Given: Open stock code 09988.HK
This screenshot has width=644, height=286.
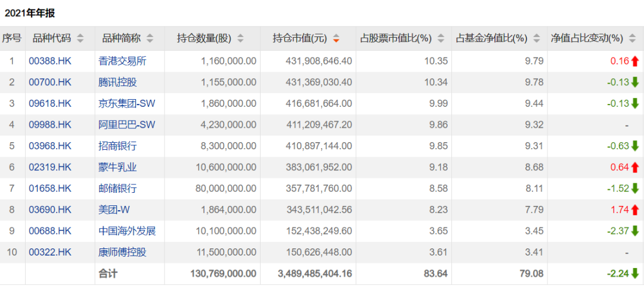Looking at the screenshot, I should (x=50, y=125).
